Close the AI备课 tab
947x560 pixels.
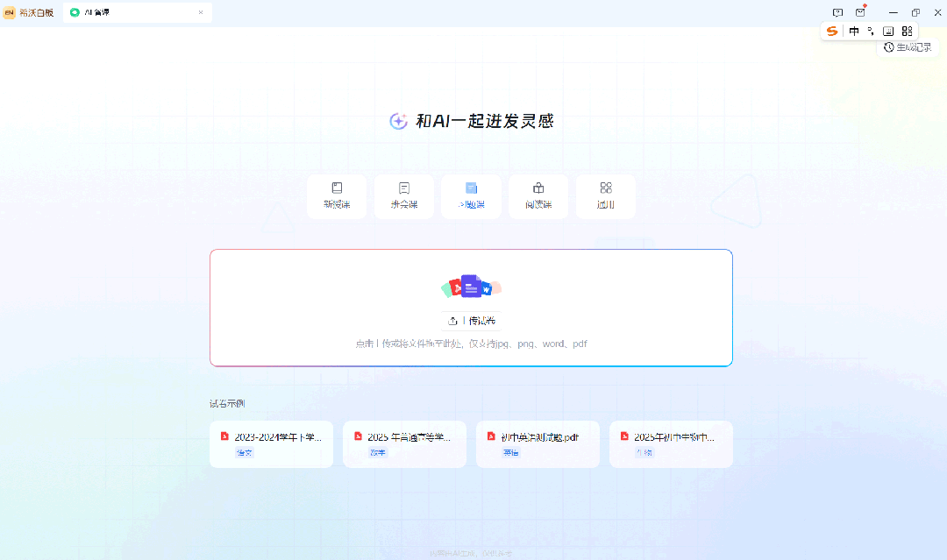pyautogui.click(x=201, y=12)
